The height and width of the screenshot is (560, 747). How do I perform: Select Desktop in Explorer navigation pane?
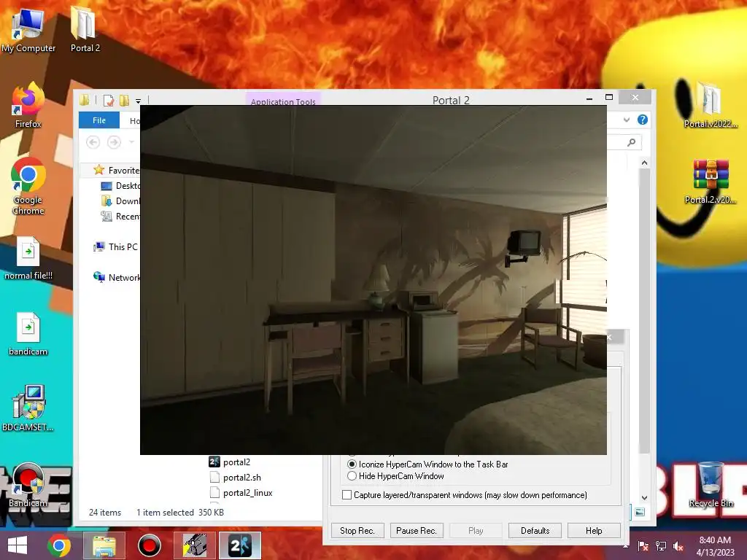click(x=120, y=186)
